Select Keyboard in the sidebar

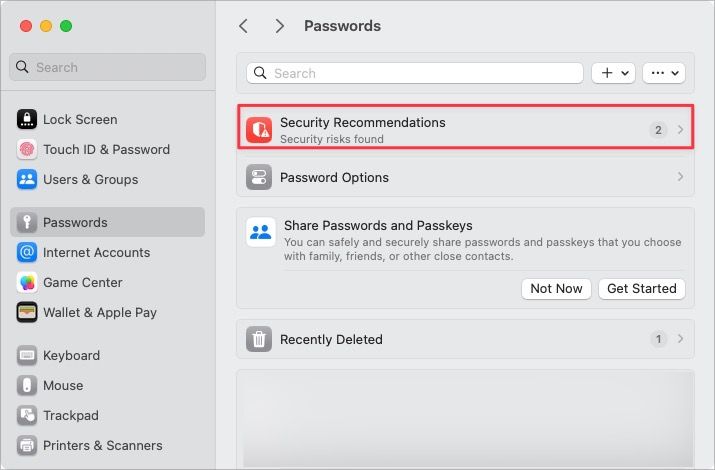(71, 355)
